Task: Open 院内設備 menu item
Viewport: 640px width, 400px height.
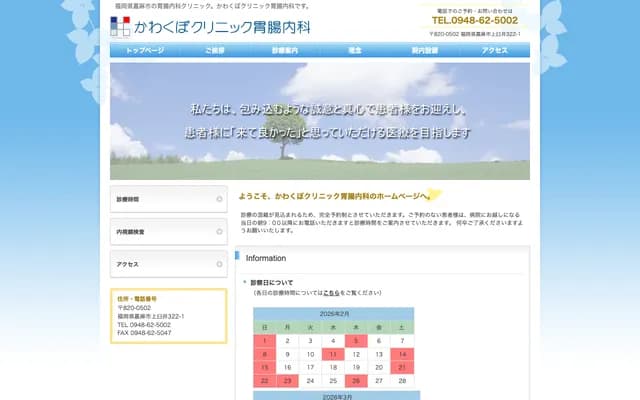Action: (x=424, y=50)
